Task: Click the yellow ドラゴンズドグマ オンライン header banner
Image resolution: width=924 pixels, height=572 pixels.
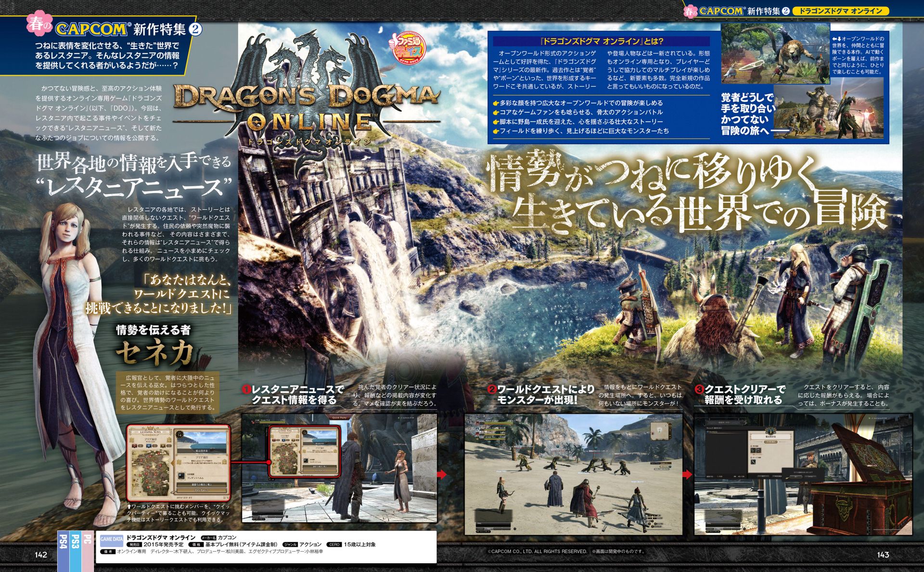Action: (840, 11)
